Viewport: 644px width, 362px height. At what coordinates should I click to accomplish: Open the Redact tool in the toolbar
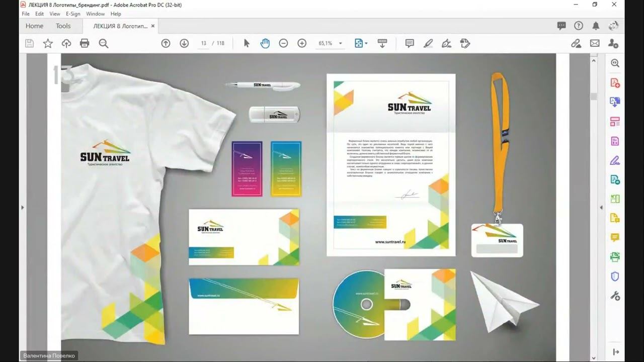pos(465,43)
